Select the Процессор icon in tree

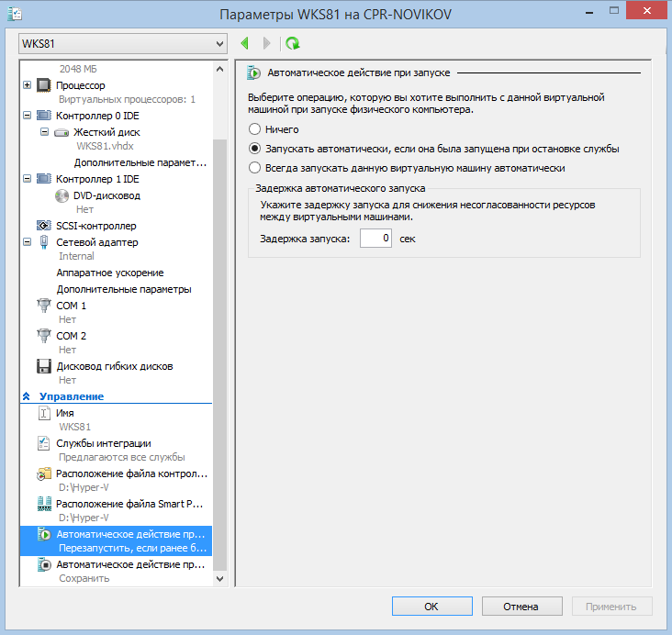pos(44,85)
